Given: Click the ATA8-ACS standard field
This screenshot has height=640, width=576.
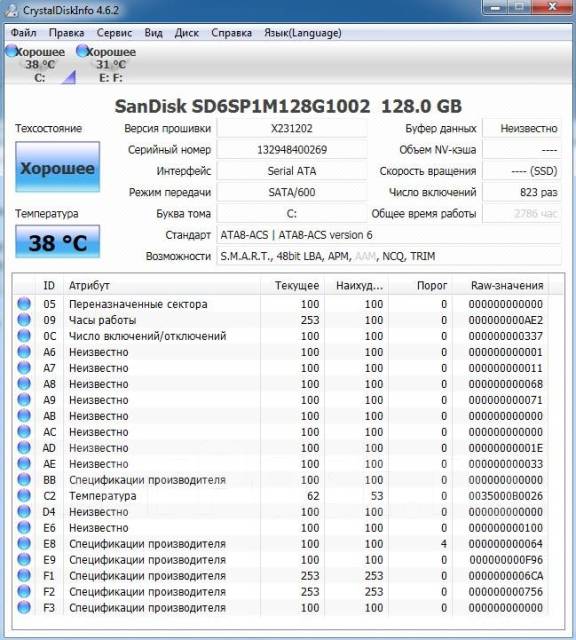Looking at the screenshot, I should (389, 235).
